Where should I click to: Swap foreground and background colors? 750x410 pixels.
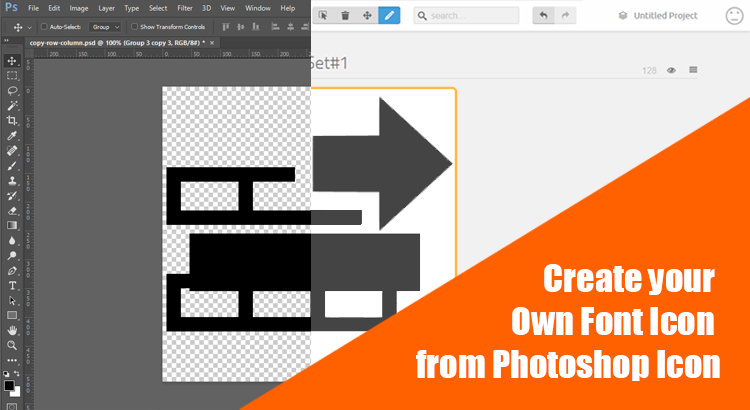click(x=17, y=373)
